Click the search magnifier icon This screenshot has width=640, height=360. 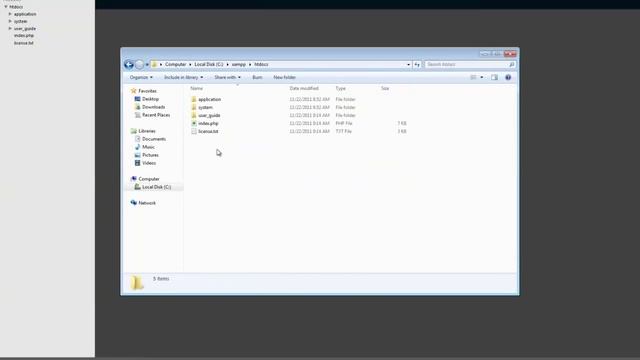tap(511, 64)
